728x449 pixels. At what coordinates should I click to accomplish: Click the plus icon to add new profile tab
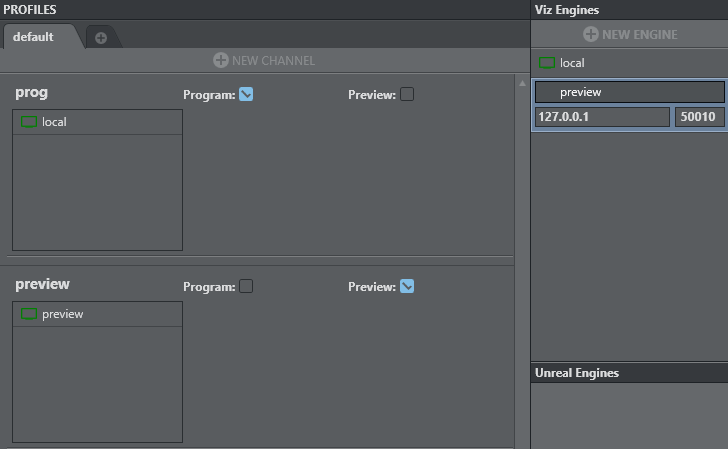tap(101, 38)
